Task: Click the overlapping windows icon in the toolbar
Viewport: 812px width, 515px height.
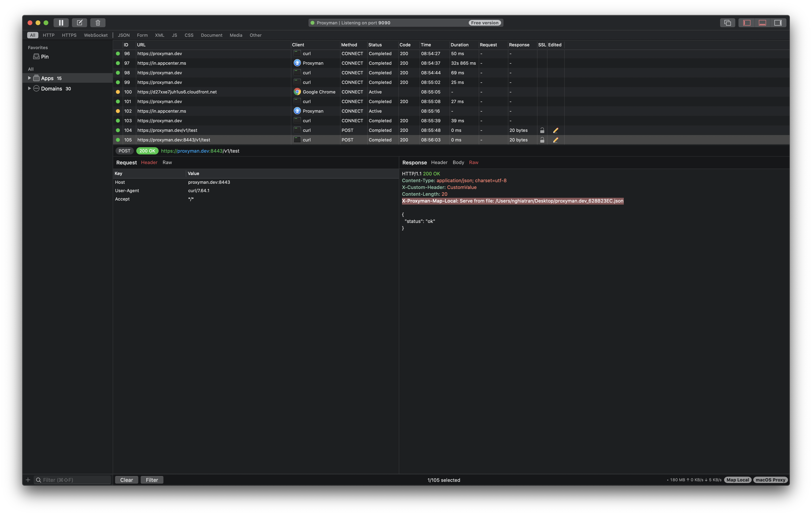Action: [x=727, y=23]
